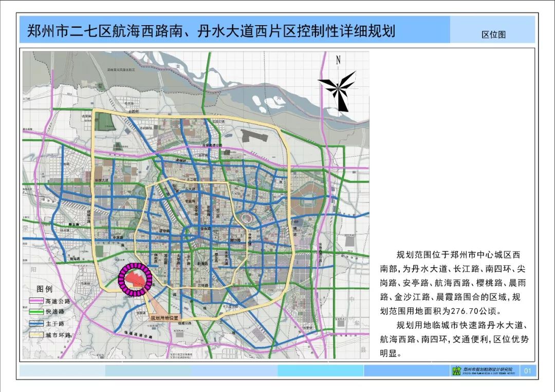Click the 区位图 label in the header
555x392 pixels.
point(493,34)
